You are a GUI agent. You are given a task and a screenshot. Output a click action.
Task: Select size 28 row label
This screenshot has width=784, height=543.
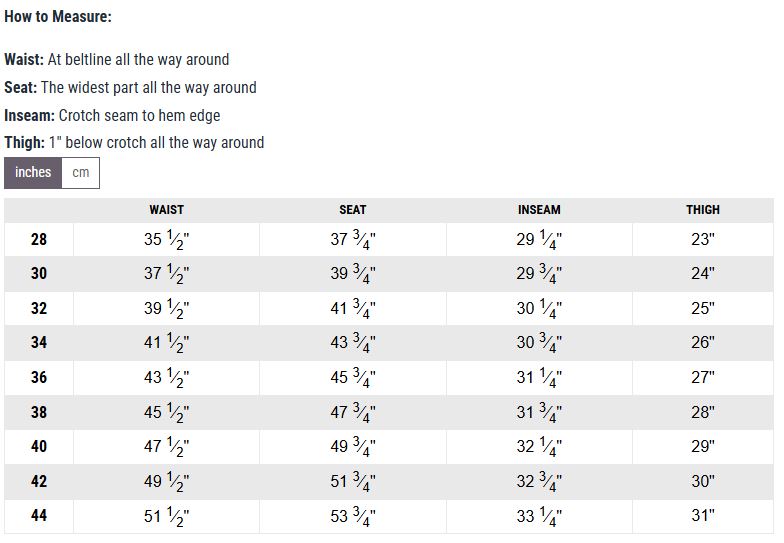tap(39, 239)
